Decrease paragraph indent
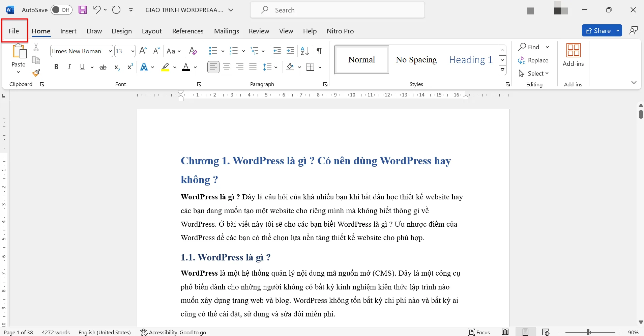 [x=277, y=51]
